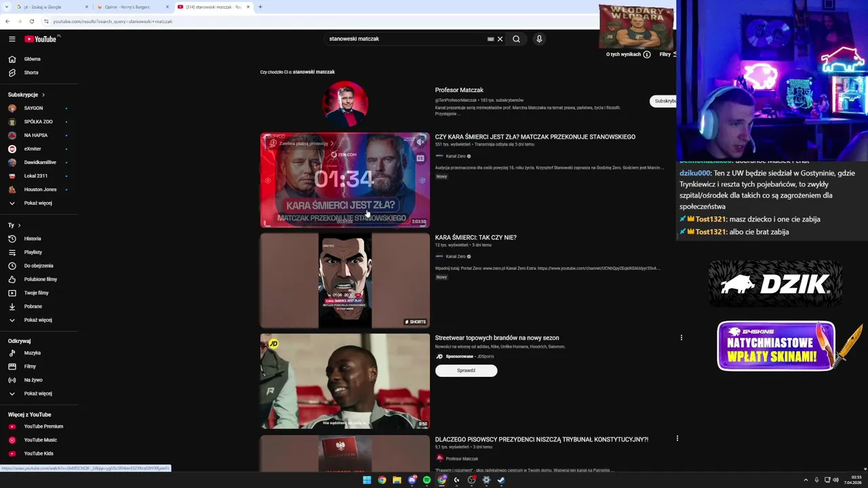Image resolution: width=868 pixels, height=488 pixels.
Task: Click the suggested query stanowski matczak
Action: (314, 72)
